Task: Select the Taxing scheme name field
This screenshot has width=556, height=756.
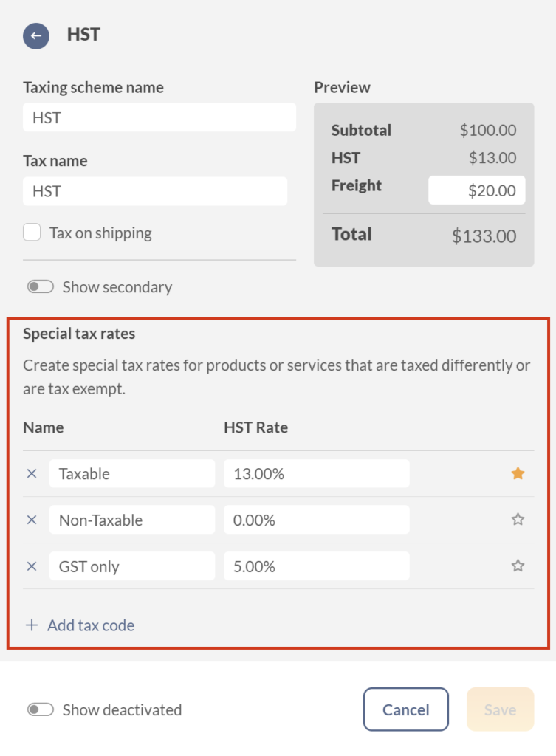Action: (x=158, y=117)
